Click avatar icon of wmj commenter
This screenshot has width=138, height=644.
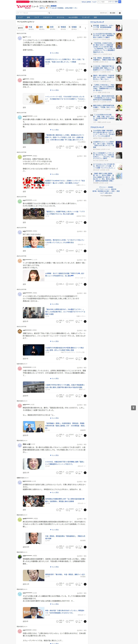pos(20,117)
